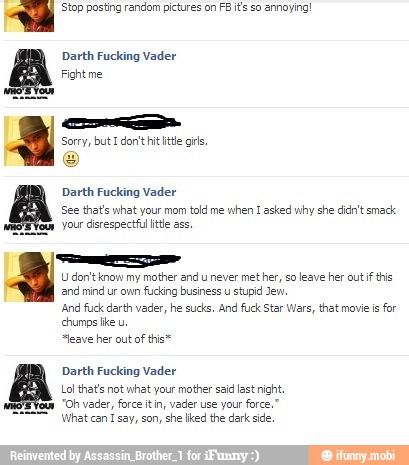Click the scribbled-out name above 'Sorry, but I don't hit'
409x465 pixels.
click(x=121, y=122)
